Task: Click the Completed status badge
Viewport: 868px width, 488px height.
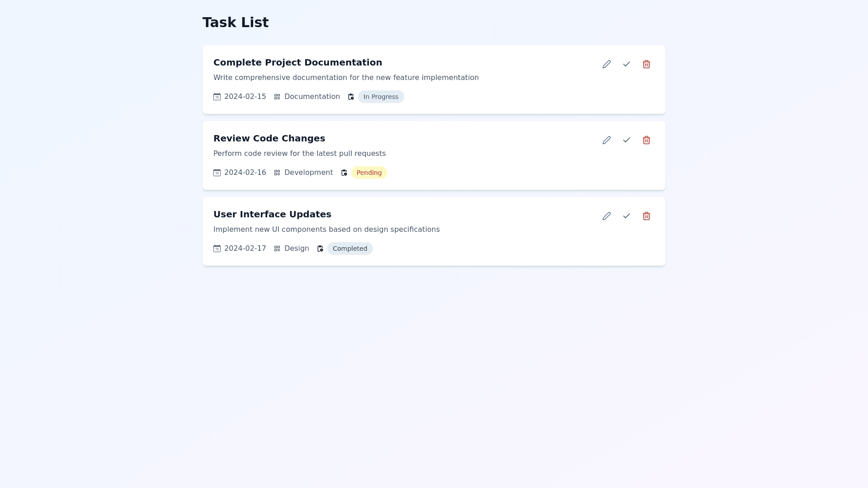Action: (350, 249)
